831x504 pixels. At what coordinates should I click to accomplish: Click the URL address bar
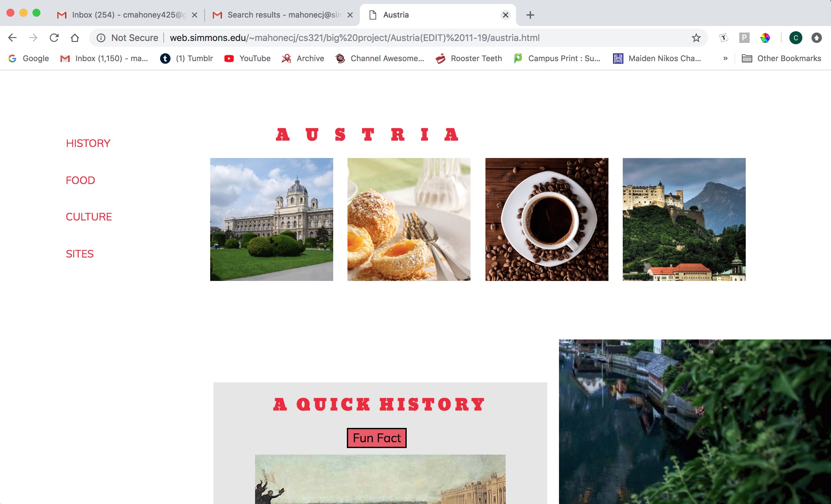[x=354, y=38]
